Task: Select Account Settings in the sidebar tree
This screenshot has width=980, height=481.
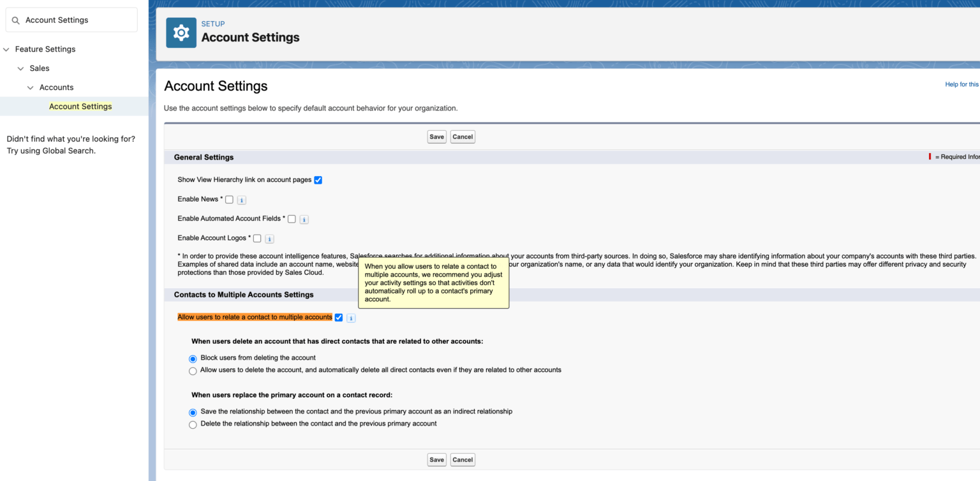Action: coord(80,106)
